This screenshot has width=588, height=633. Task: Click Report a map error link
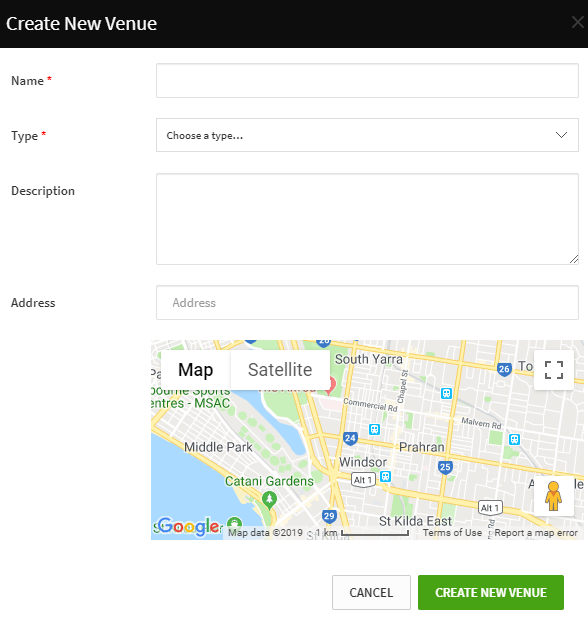point(536,533)
